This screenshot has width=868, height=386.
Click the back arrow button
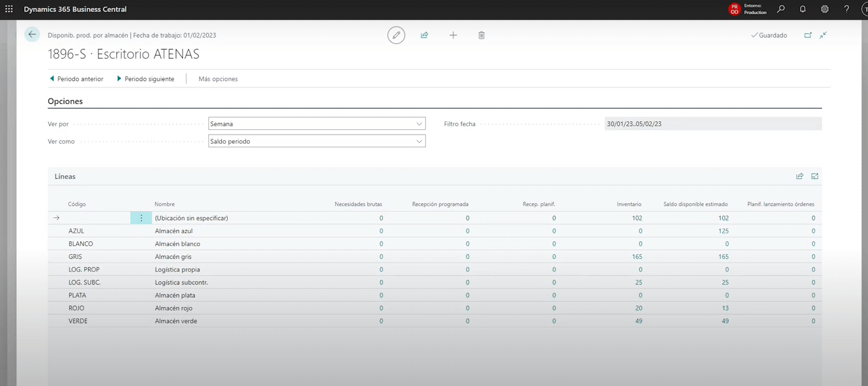[x=32, y=34]
